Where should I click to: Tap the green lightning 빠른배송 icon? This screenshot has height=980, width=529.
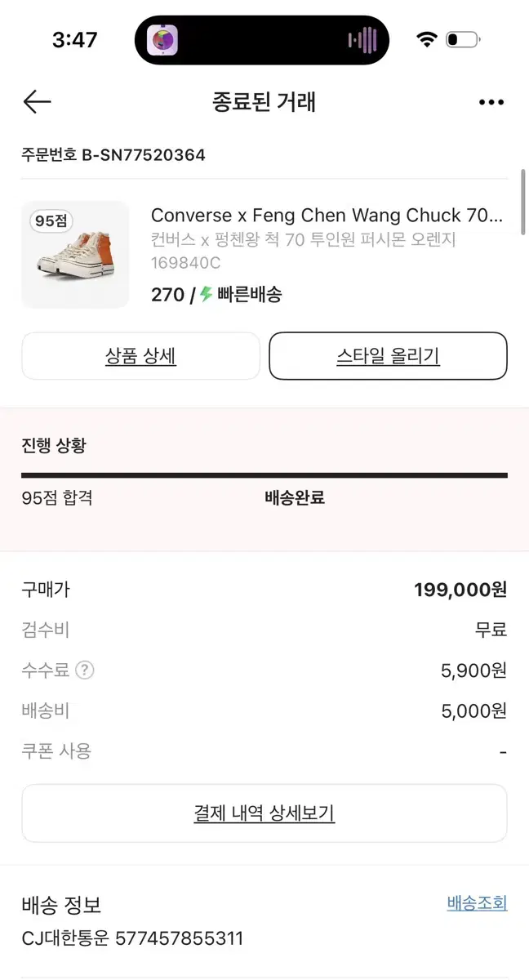tap(207, 295)
